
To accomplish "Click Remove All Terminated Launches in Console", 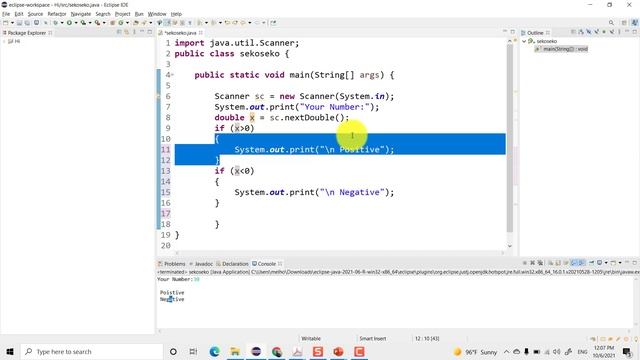I will 540,263.
